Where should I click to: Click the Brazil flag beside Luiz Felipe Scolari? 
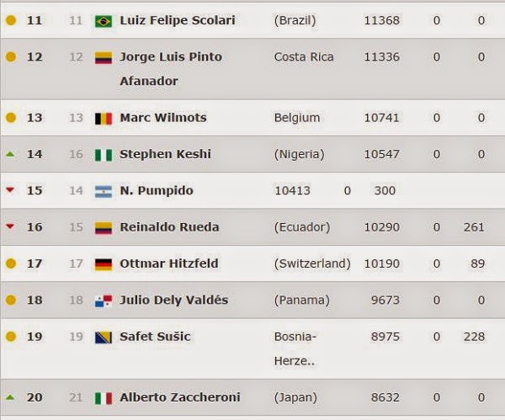104,21
